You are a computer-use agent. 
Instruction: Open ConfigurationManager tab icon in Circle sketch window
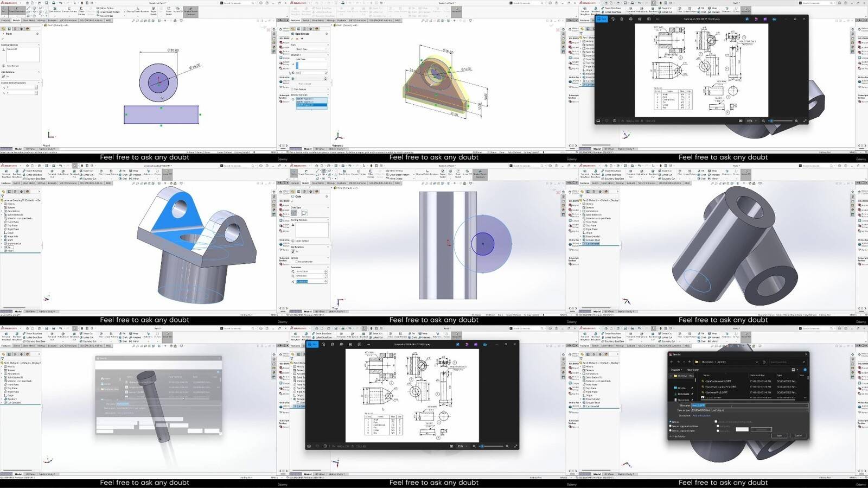click(x=305, y=192)
